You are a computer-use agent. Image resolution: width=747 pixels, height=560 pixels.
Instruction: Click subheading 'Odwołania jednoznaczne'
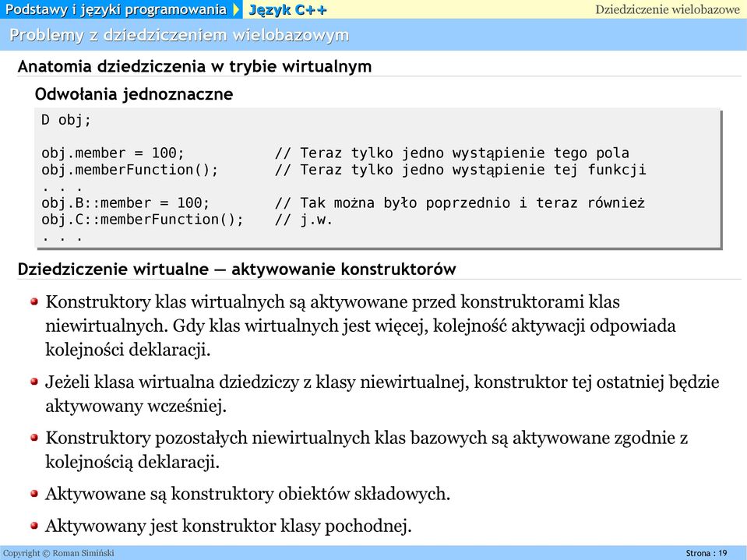point(134,94)
